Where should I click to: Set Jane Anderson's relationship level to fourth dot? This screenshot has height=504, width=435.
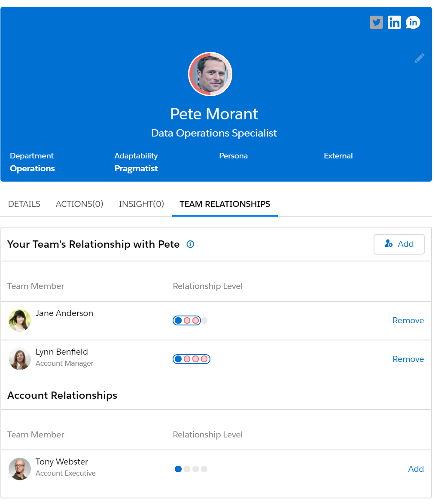tap(204, 320)
